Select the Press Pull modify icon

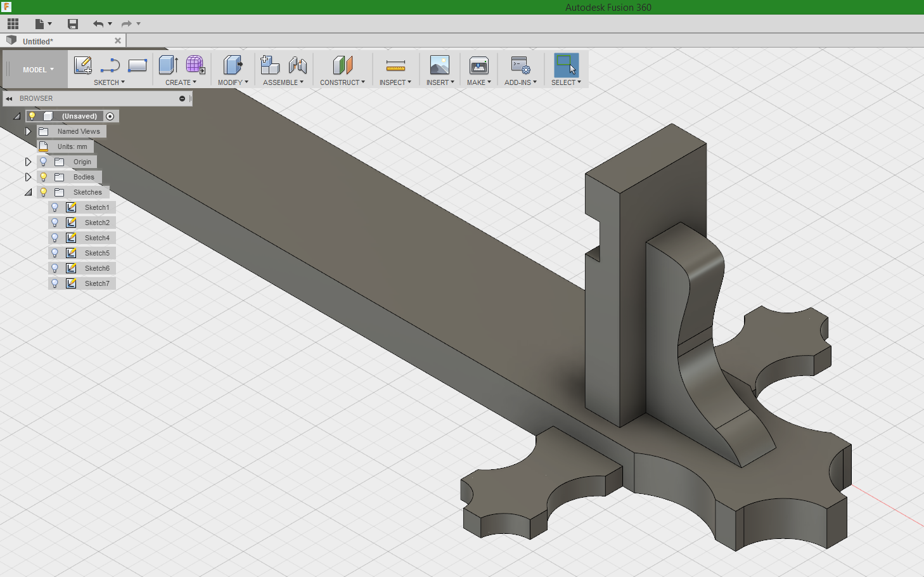click(x=233, y=65)
